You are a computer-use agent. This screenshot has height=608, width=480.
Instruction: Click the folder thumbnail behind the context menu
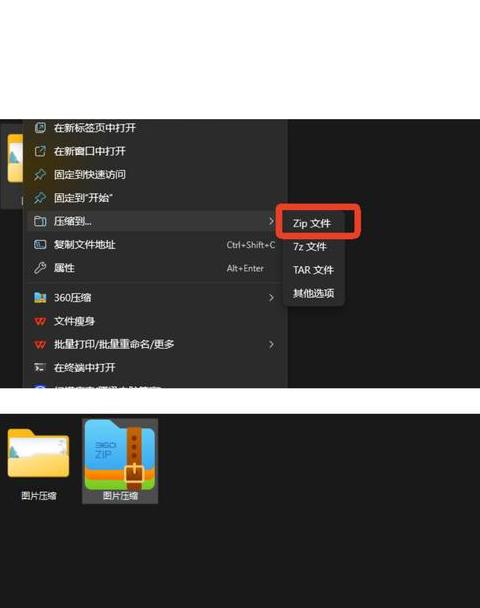tap(15, 158)
